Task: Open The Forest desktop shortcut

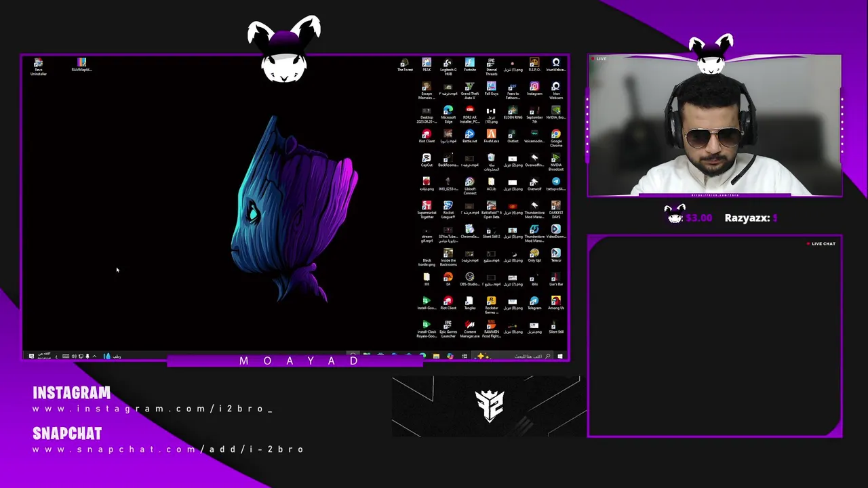Action: [405, 65]
